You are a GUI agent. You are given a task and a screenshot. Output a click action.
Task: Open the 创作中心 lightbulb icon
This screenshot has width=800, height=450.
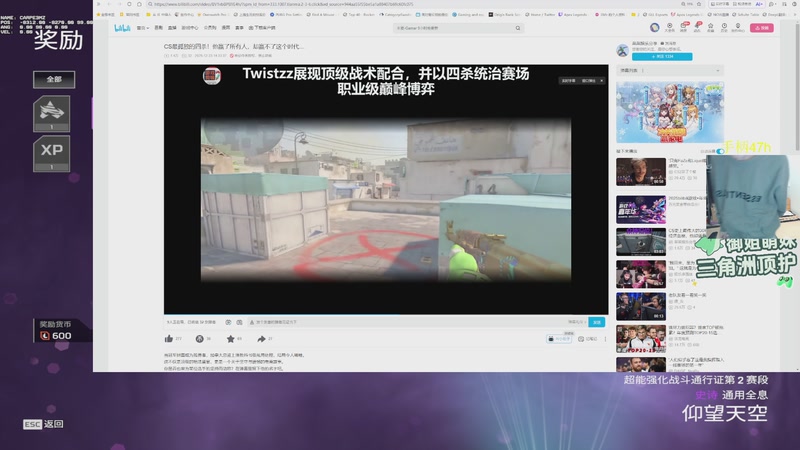tap(738, 28)
